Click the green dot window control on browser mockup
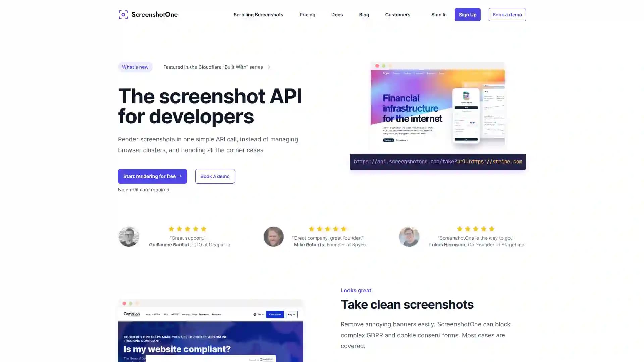The width and height of the screenshot is (644, 362). (x=383, y=66)
